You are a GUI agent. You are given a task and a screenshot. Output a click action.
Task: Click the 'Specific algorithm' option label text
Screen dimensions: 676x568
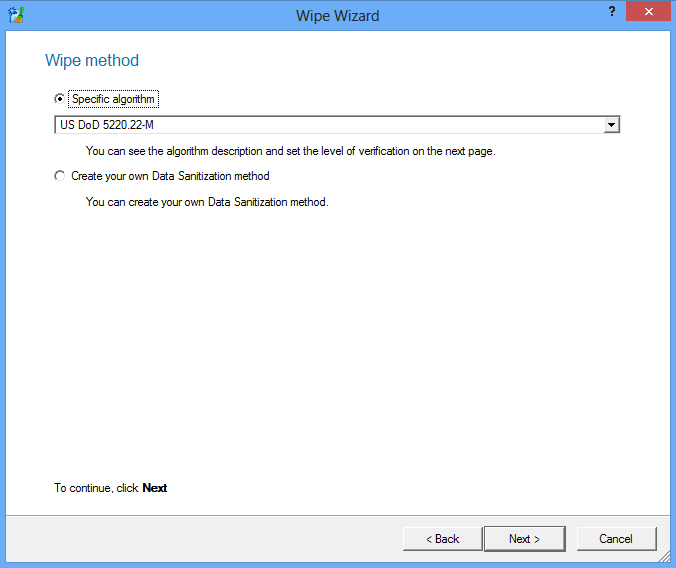(x=113, y=99)
